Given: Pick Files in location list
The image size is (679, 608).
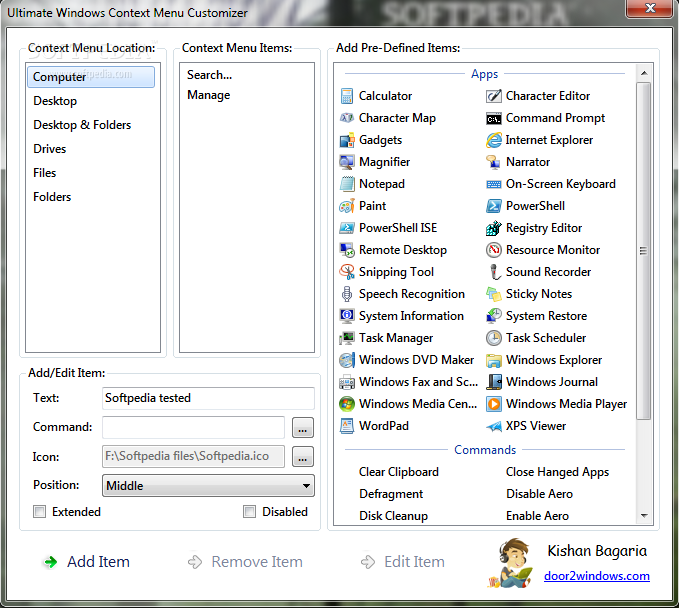Looking at the screenshot, I should (45, 173).
